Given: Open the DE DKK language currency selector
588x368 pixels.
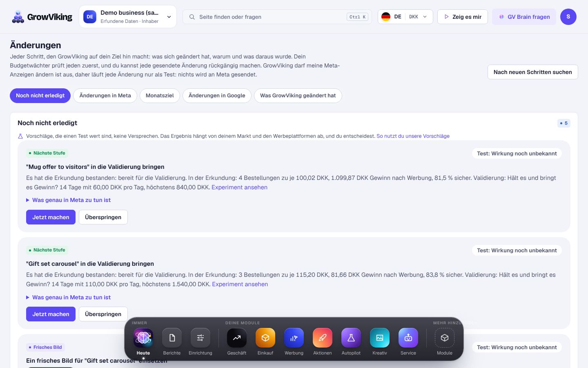Looking at the screenshot, I should tap(405, 17).
